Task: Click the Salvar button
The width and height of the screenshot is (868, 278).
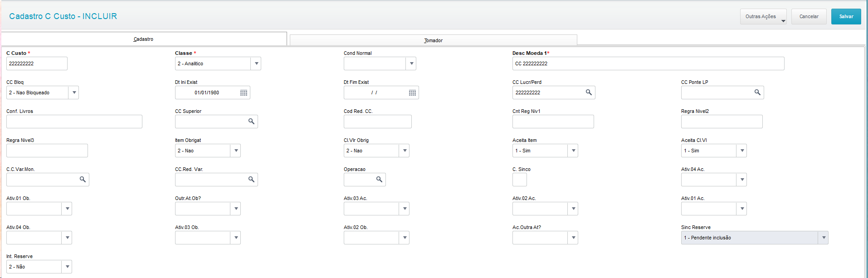Action: [x=846, y=16]
